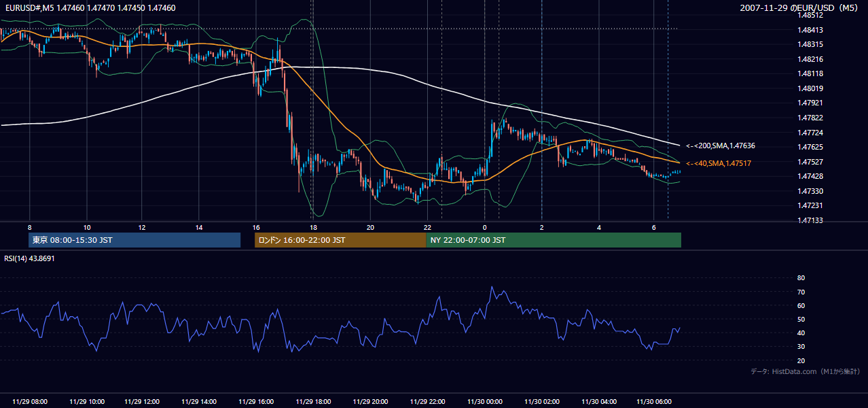This screenshot has width=868, height=408.
Task: Click price axis label 1.48216
Action: [810, 59]
